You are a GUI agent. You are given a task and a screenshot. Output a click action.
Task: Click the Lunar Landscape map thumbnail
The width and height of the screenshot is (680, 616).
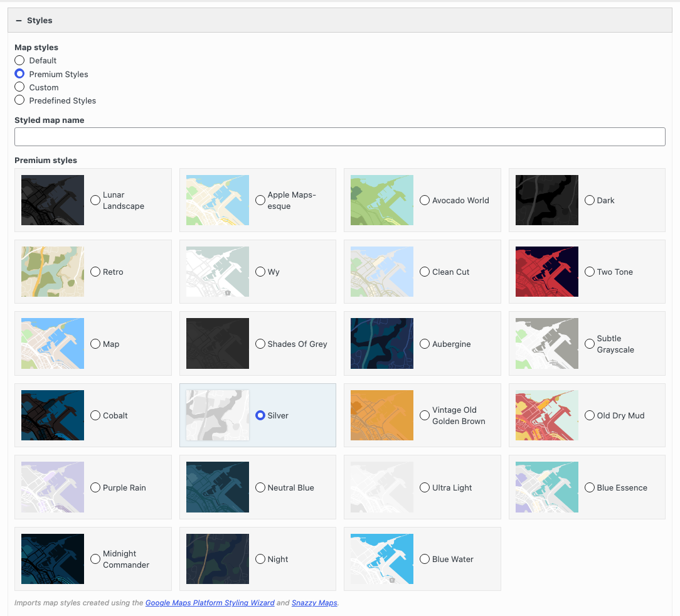click(x=53, y=200)
